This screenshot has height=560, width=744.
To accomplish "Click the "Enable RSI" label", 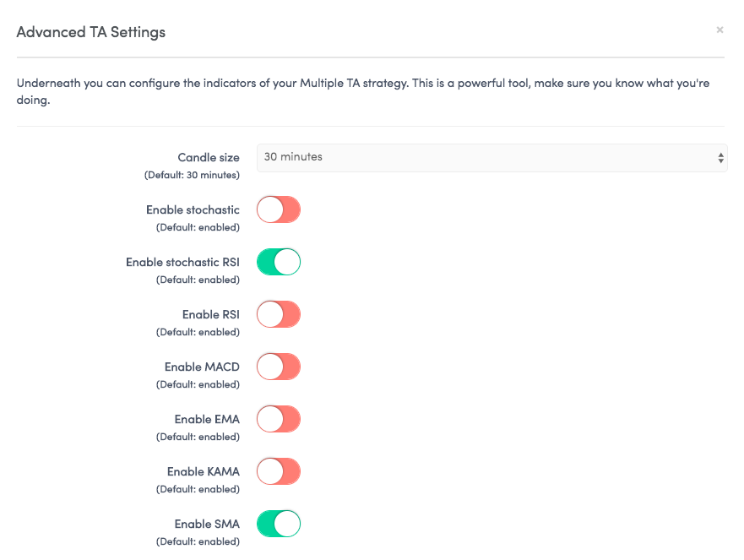I will (210, 315).
